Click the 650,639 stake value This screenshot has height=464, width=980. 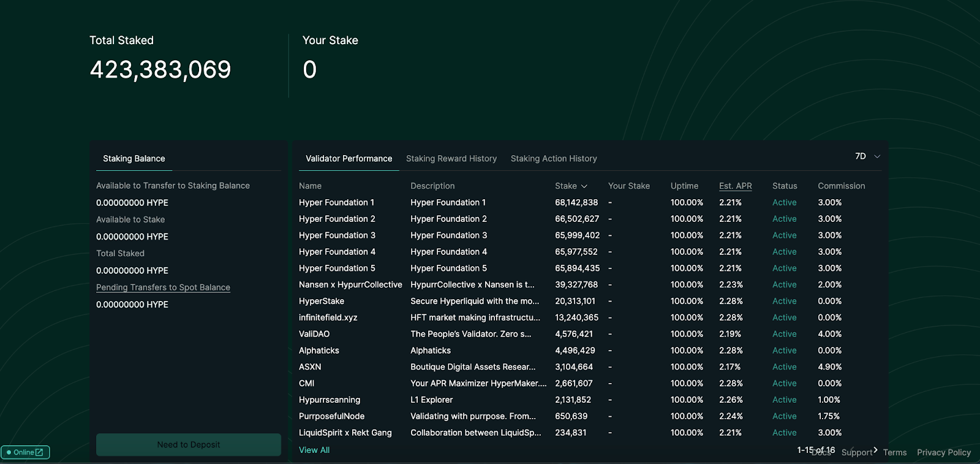point(571,416)
